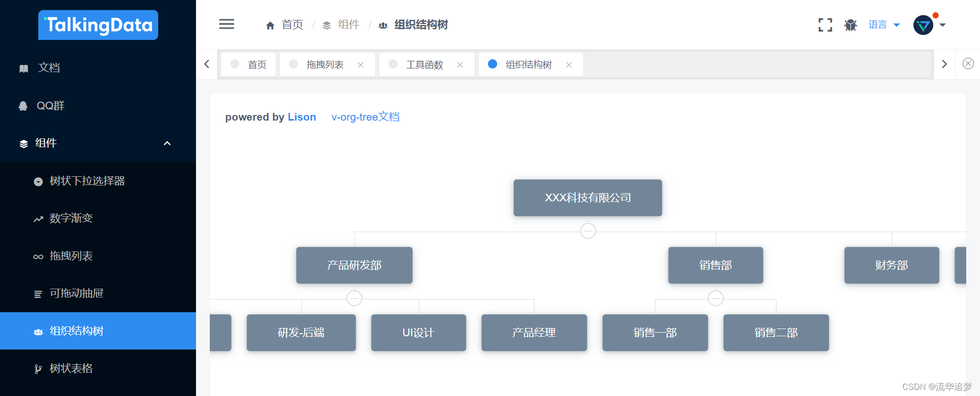Open 文档 in the sidebar

point(98,68)
